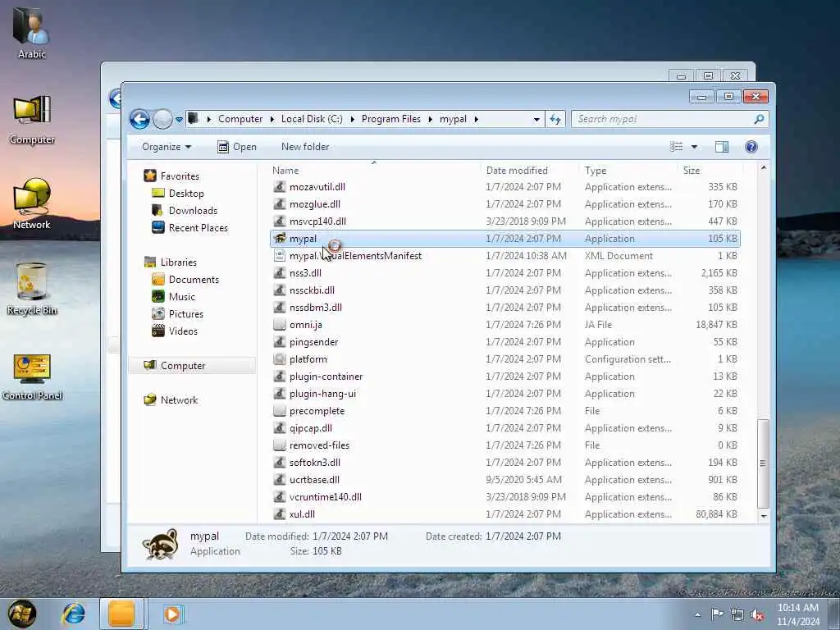Expand the view options dropdown arrow
The width and height of the screenshot is (840, 630).
[x=694, y=147]
